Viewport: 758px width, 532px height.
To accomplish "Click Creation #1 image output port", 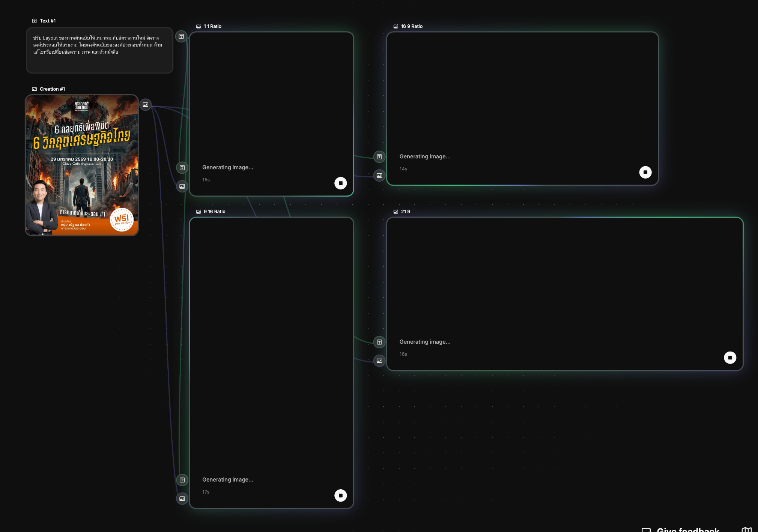I will [146, 105].
